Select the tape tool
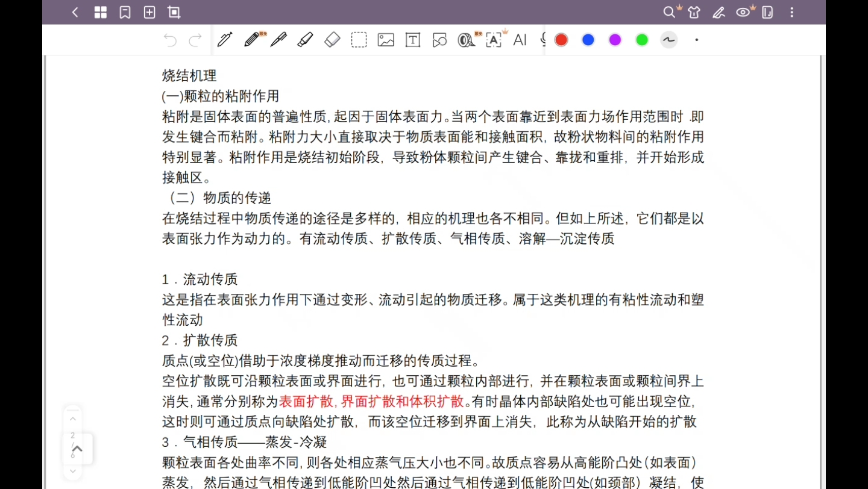 point(466,40)
